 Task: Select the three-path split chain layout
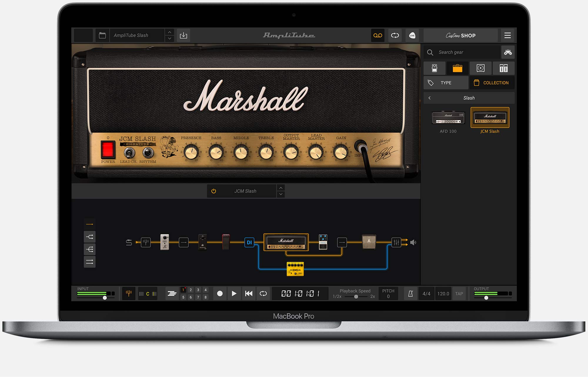click(90, 249)
